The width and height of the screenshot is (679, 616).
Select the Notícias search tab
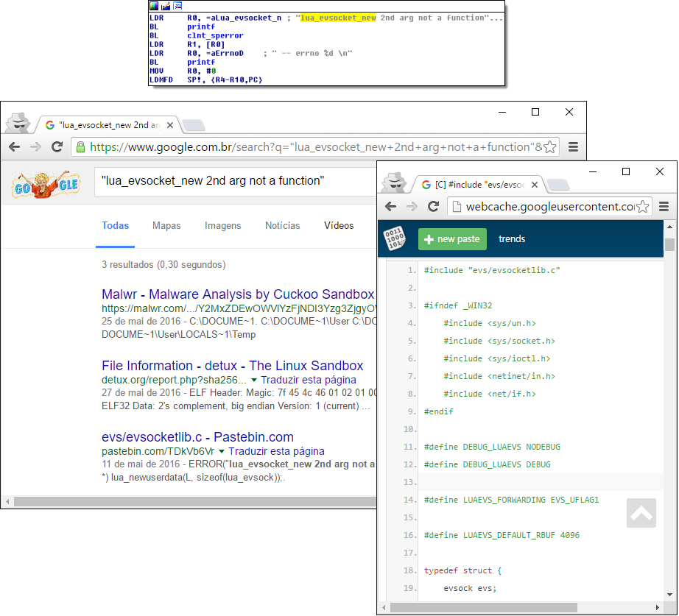[282, 225]
